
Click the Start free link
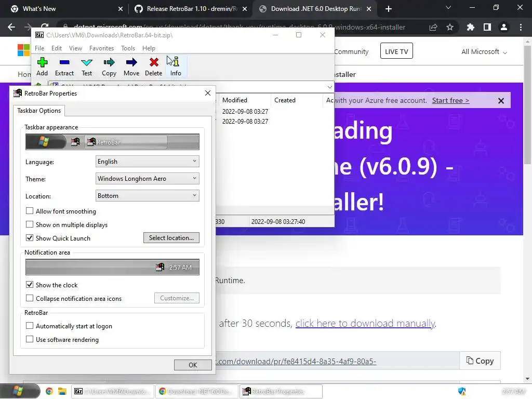450,100
